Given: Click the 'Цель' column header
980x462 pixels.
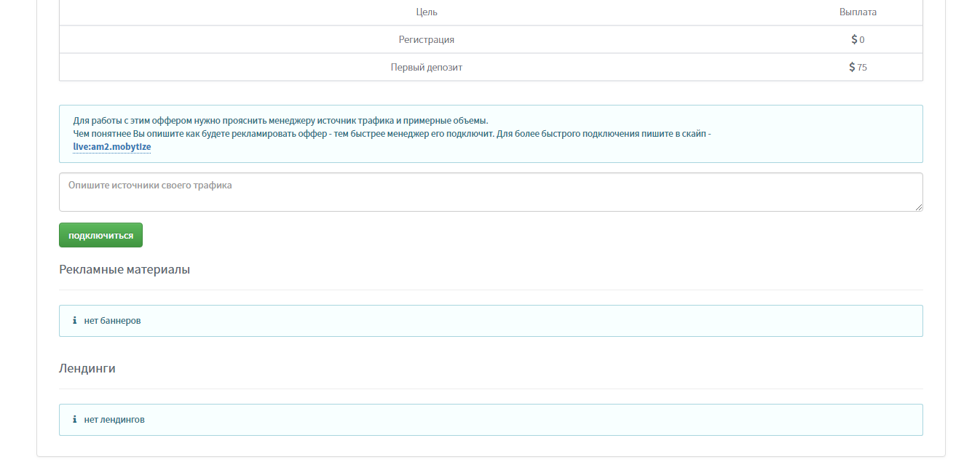Looking at the screenshot, I should [x=427, y=12].
